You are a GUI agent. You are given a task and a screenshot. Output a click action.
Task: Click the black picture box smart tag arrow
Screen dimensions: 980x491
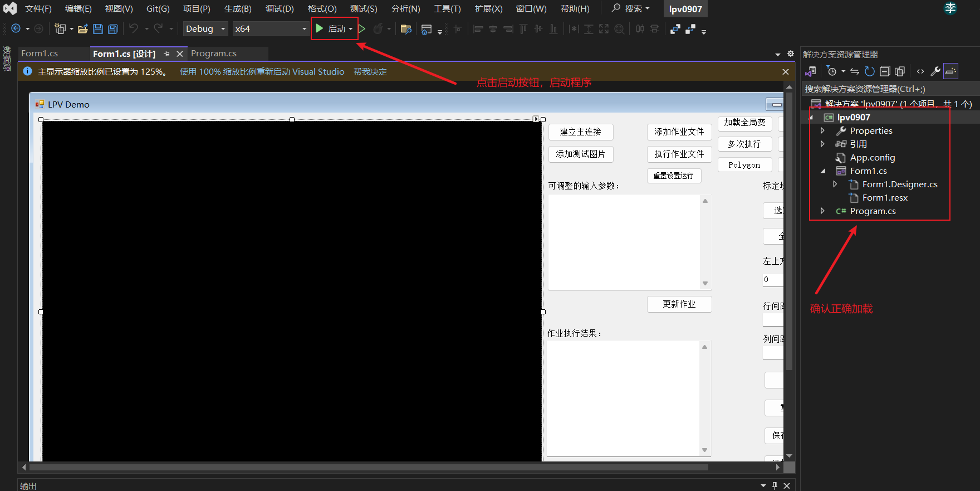(x=536, y=119)
